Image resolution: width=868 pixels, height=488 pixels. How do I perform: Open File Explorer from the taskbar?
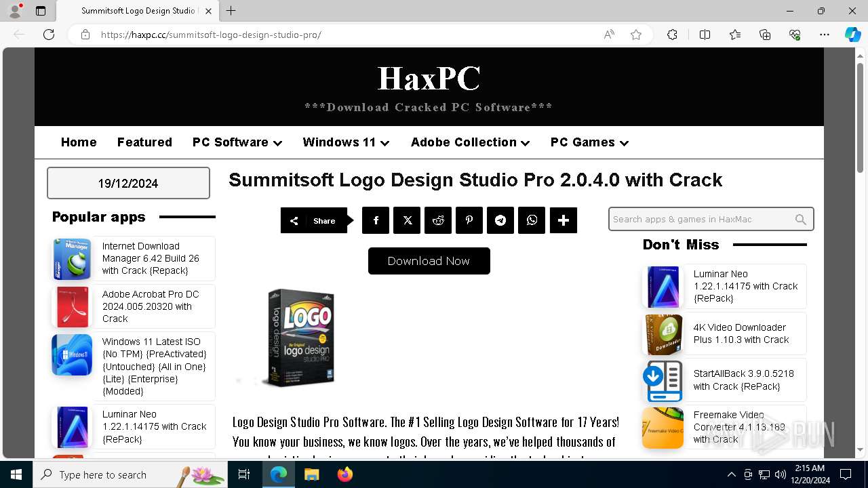(311, 474)
